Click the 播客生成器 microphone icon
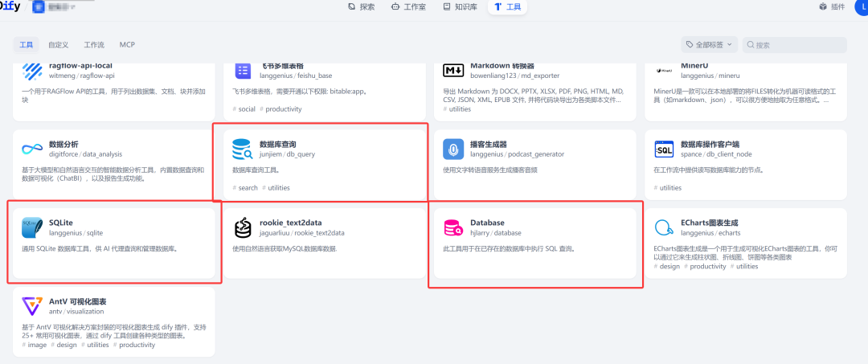 pyautogui.click(x=453, y=149)
